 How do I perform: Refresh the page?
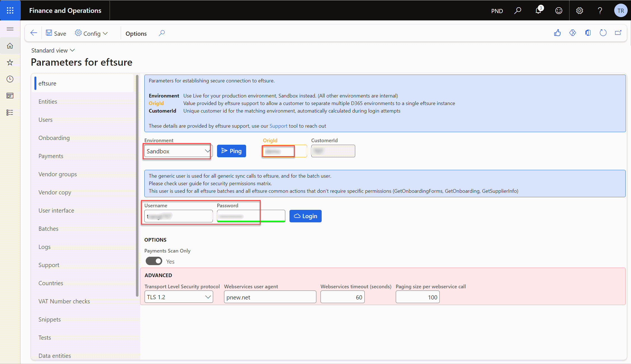(x=603, y=33)
